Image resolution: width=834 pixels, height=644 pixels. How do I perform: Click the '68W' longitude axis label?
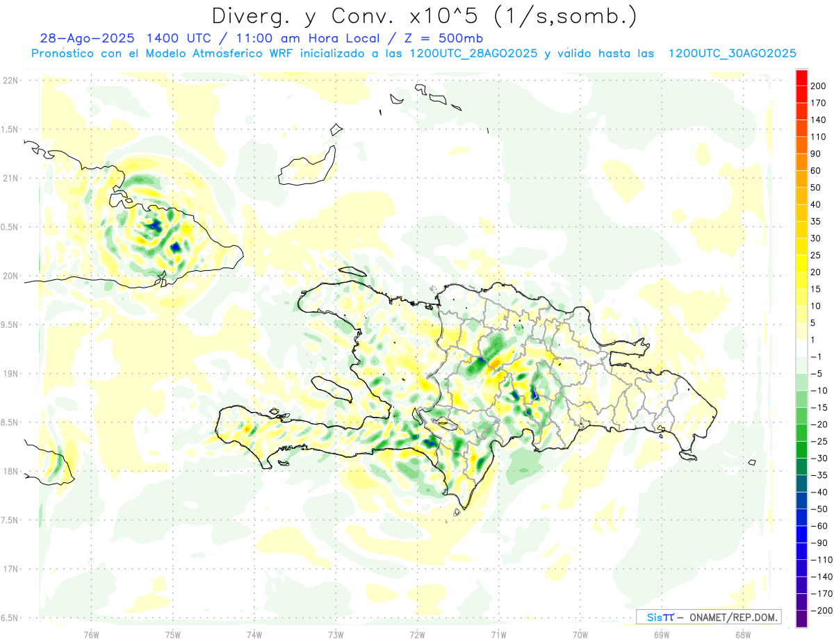tap(742, 634)
